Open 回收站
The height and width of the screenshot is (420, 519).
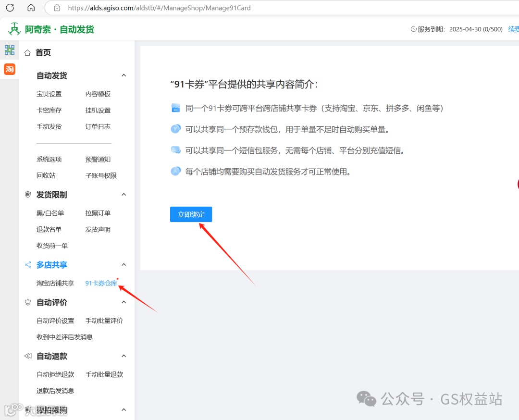(46, 175)
